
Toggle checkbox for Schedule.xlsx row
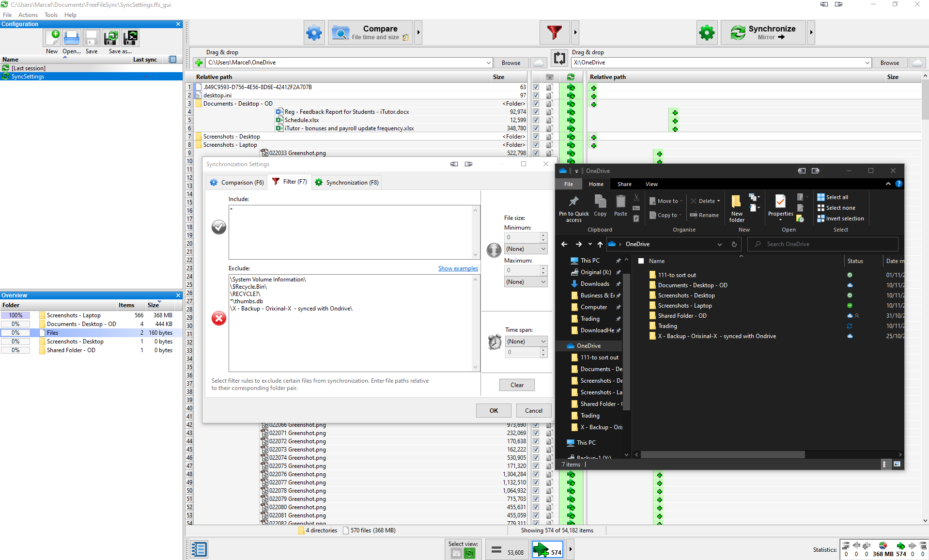[536, 120]
